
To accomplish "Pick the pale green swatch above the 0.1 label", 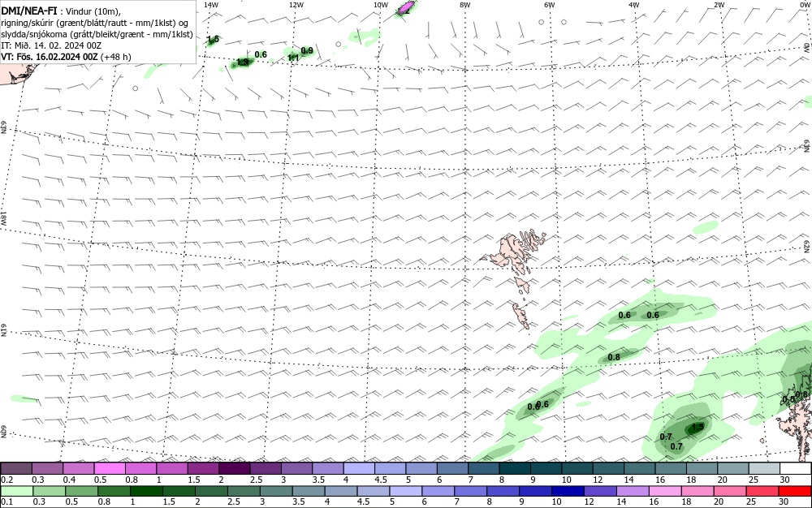I will click(17, 491).
